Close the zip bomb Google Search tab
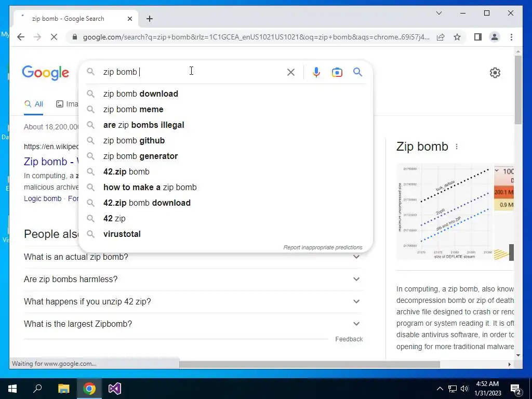The width and height of the screenshot is (532, 399). 129,19
